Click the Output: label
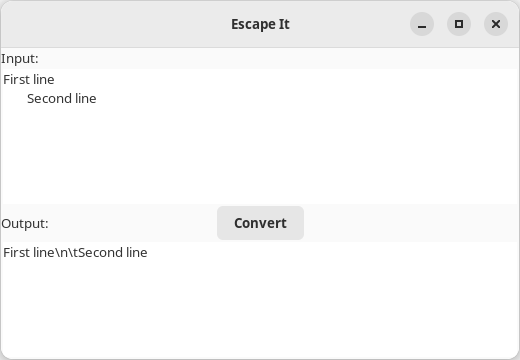Viewport: 520px width, 360px height. pos(25,223)
